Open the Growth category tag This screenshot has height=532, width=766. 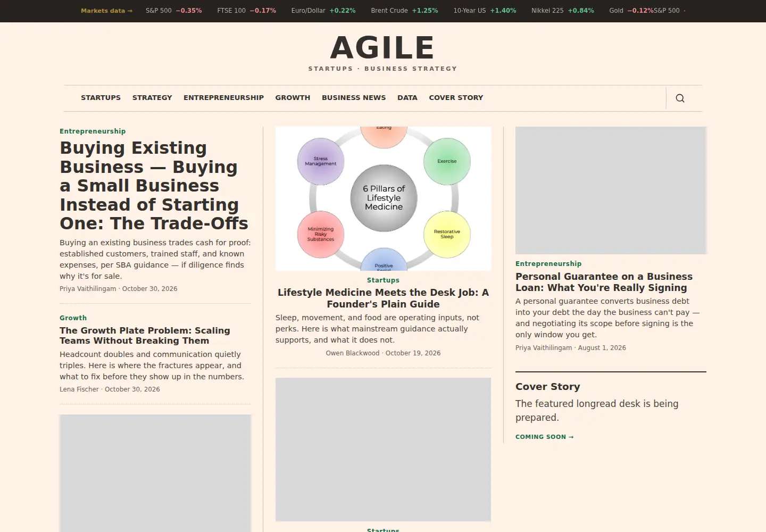[73, 318]
